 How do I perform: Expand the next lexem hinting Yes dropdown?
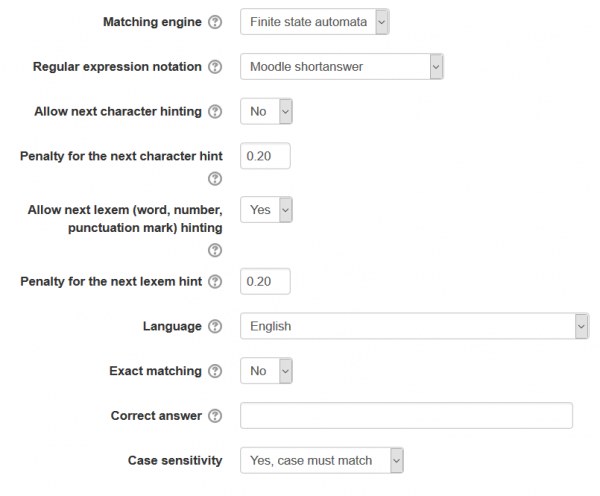click(x=266, y=210)
